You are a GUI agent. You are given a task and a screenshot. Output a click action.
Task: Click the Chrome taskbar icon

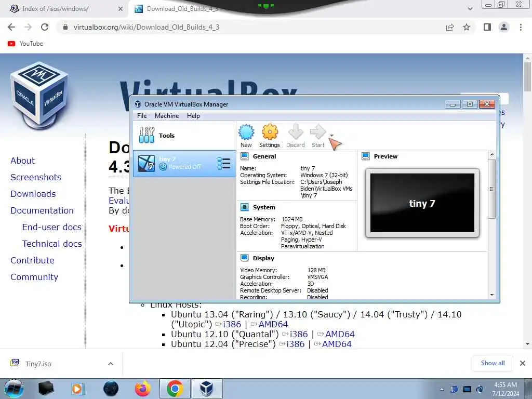[x=175, y=389]
